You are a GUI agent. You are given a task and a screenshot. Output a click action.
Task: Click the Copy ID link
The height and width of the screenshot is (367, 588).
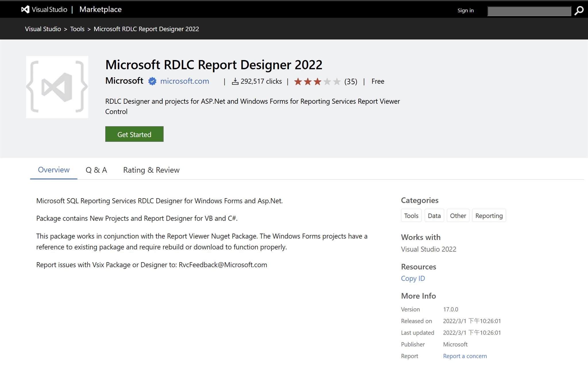point(413,278)
